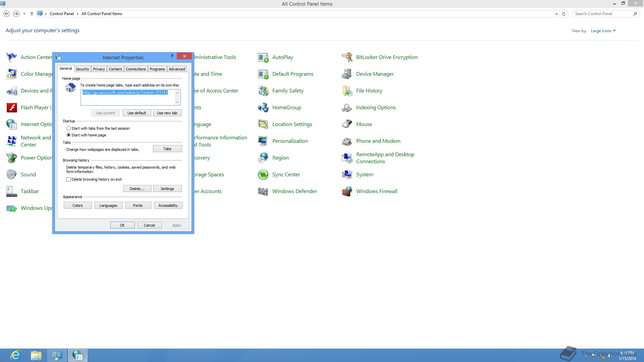
Task: Open Sync Center green icon
Action: click(x=263, y=175)
